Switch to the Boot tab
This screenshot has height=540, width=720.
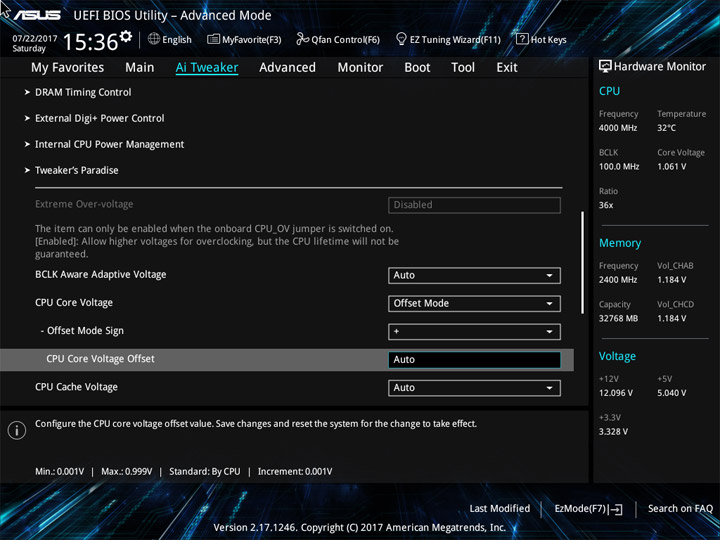click(417, 68)
